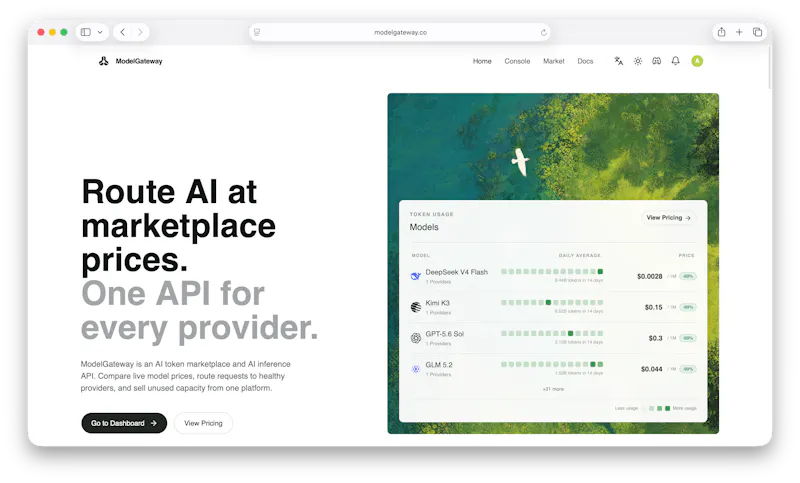Click the modelgateway.co address field
The image size is (800, 483).
pyautogui.click(x=401, y=32)
